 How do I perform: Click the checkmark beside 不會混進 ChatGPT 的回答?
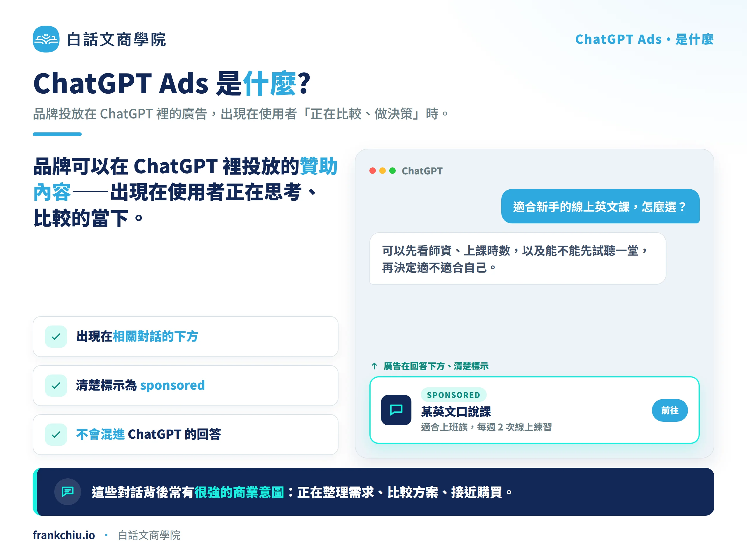click(x=56, y=434)
